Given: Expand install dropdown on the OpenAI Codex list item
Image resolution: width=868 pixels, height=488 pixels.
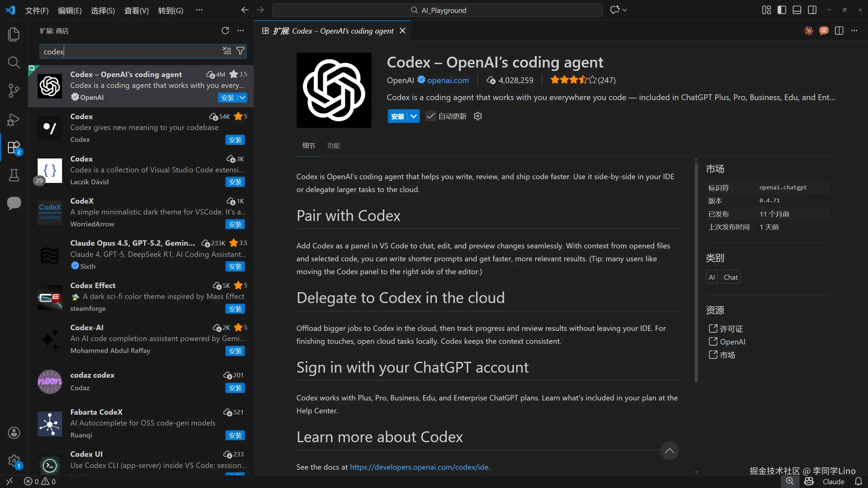Looking at the screenshot, I should [242, 98].
